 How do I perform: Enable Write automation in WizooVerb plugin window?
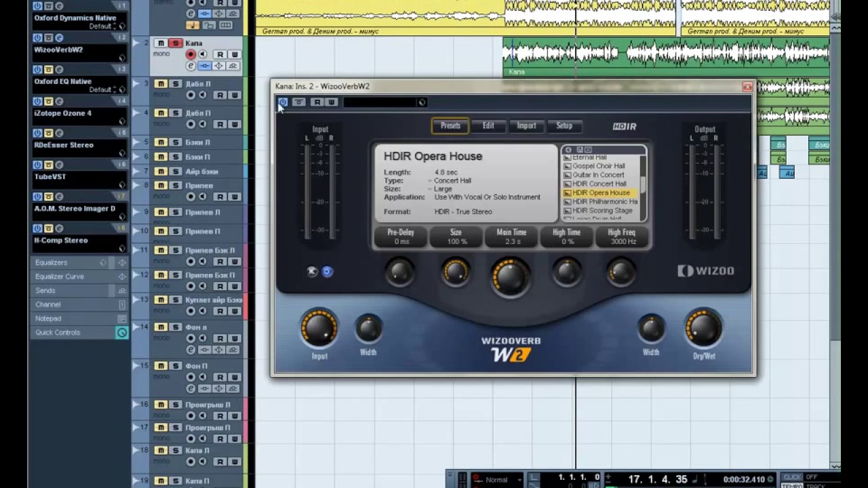tap(331, 102)
